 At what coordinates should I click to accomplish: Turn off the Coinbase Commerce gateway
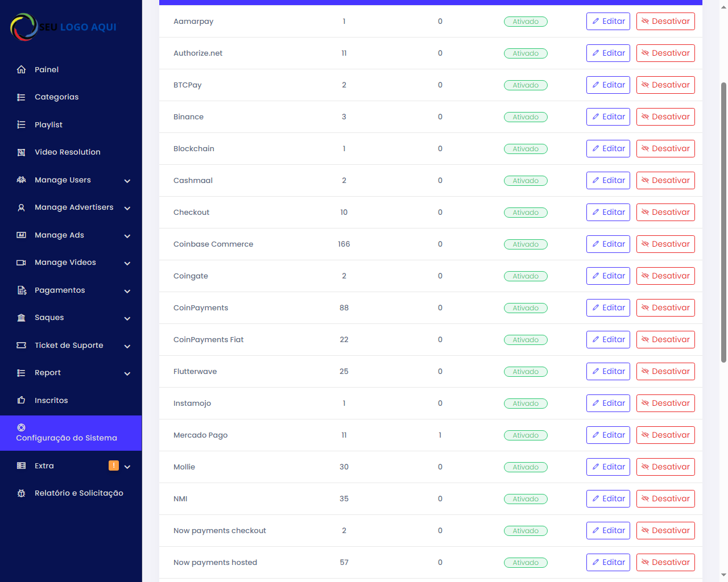(665, 244)
